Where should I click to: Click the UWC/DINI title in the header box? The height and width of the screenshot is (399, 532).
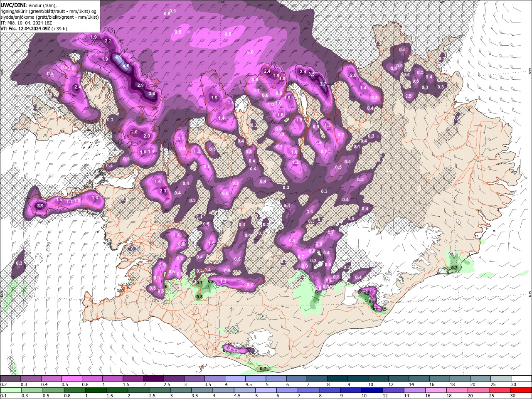13,5
